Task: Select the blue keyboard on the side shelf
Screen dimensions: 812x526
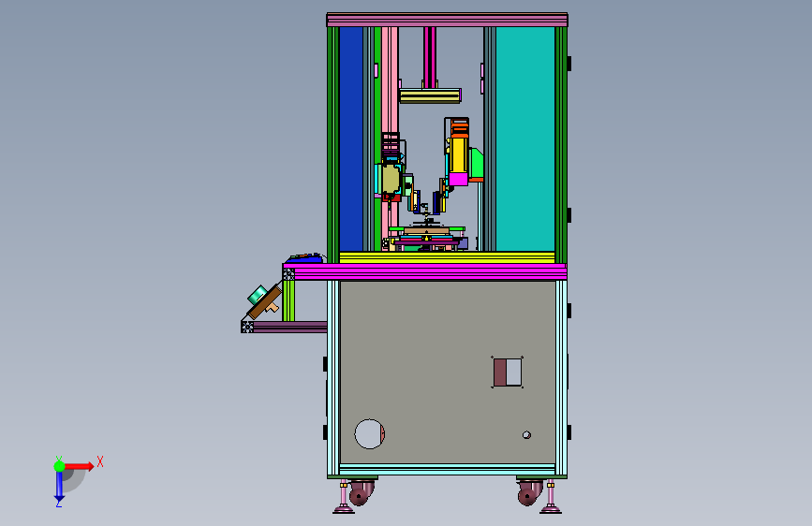Action: [304, 258]
